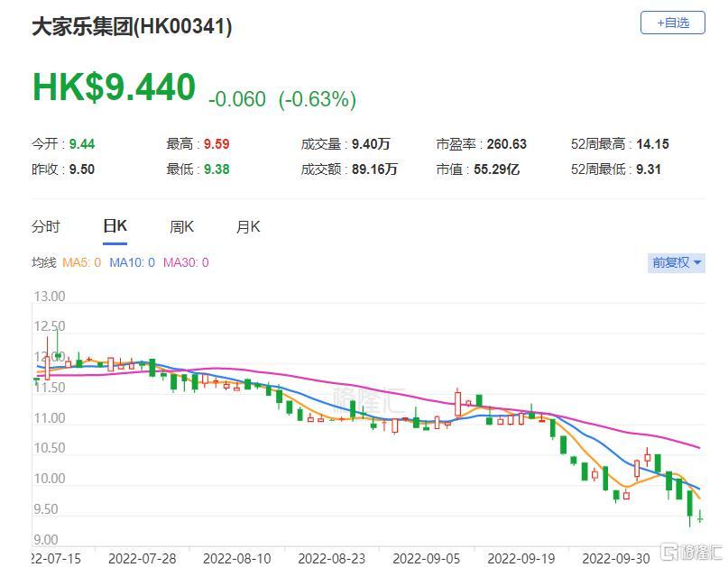
Task: Open the 月K monthly chart tab
Action: pos(248,227)
